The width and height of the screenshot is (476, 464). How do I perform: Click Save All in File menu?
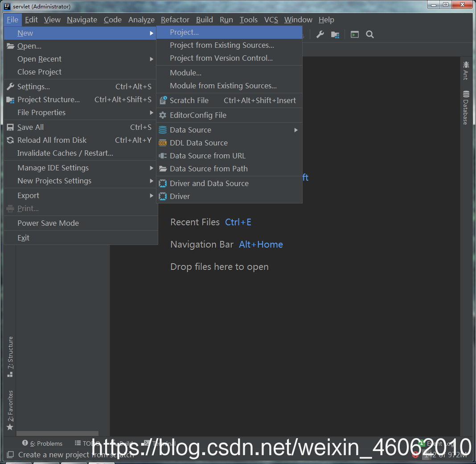tap(80, 127)
